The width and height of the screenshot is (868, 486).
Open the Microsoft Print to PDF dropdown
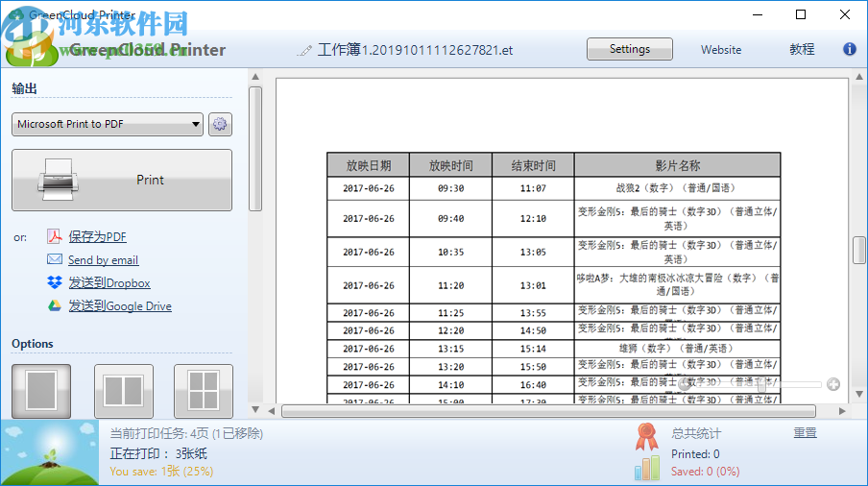[x=108, y=124]
